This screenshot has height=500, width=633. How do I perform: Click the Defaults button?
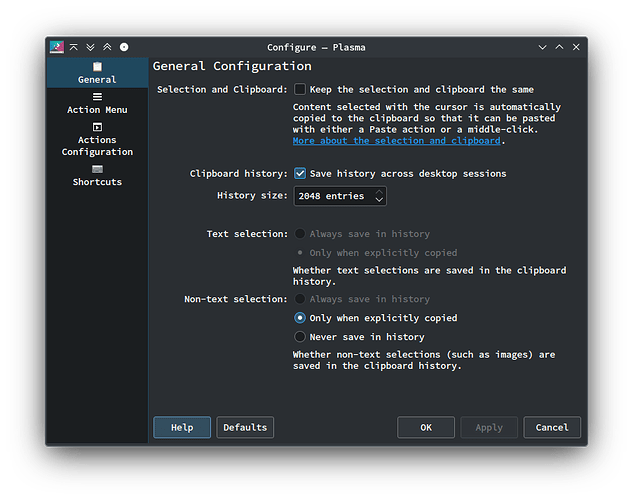(x=245, y=427)
